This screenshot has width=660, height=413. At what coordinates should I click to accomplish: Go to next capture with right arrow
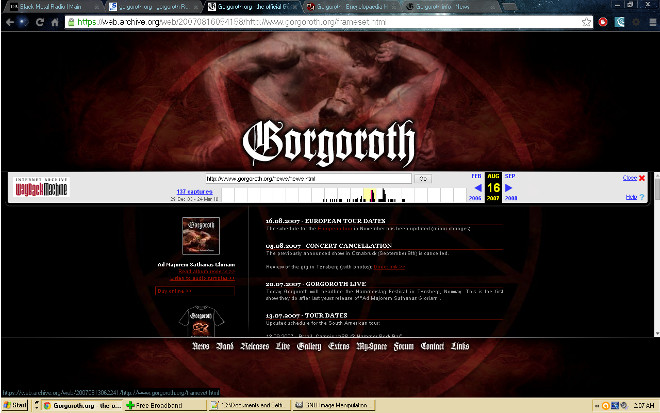(508, 188)
